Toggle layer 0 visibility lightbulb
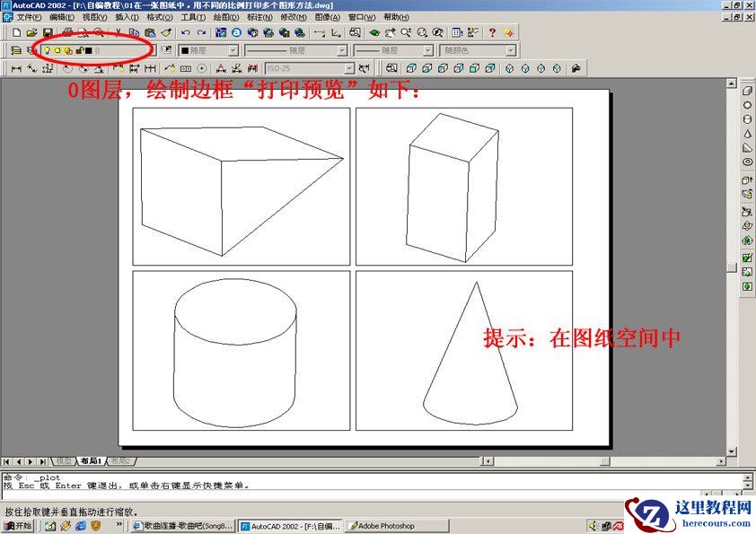The width and height of the screenshot is (756, 534). point(48,50)
